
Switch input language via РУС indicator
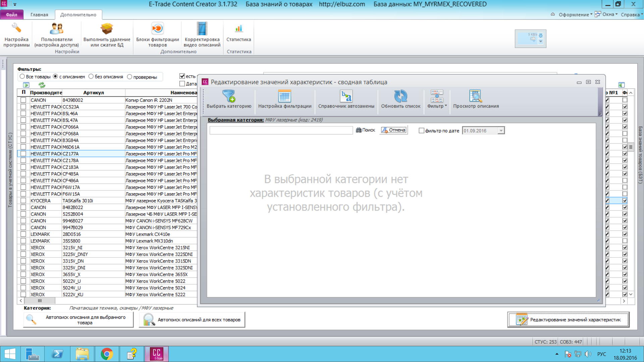click(602, 354)
